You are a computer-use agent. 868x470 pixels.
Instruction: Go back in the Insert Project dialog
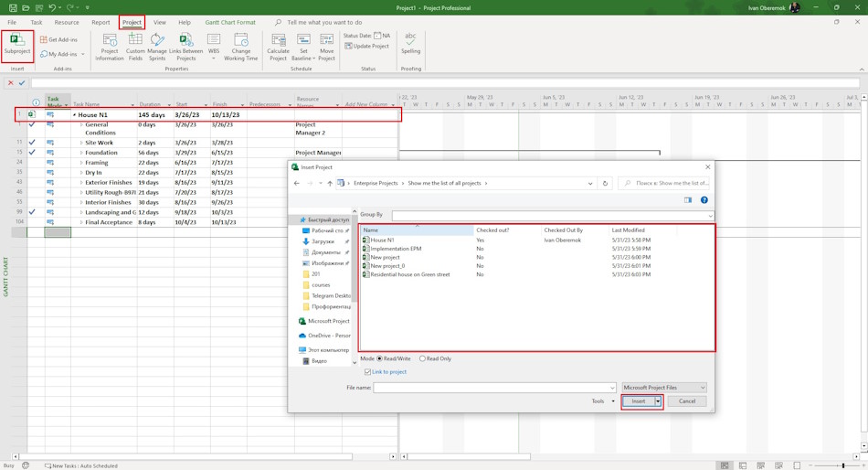[x=297, y=184]
